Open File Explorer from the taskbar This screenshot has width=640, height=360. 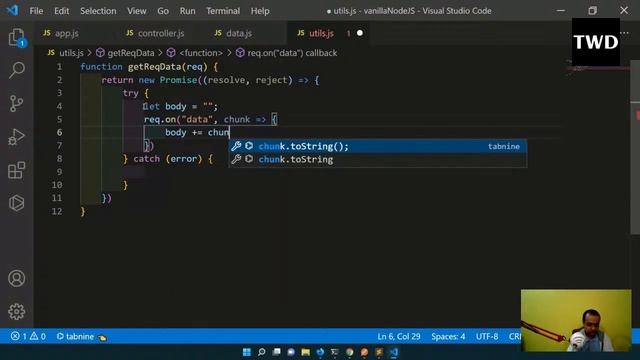(306, 352)
